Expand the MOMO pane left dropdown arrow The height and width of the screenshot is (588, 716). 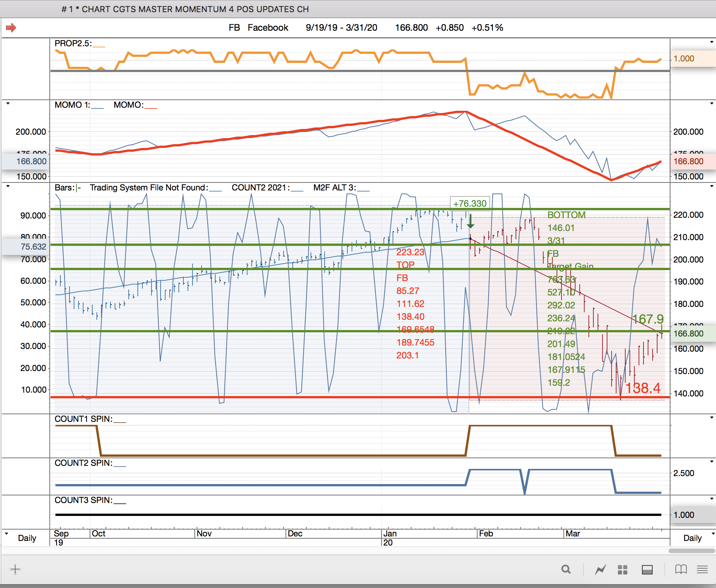pos(8,104)
